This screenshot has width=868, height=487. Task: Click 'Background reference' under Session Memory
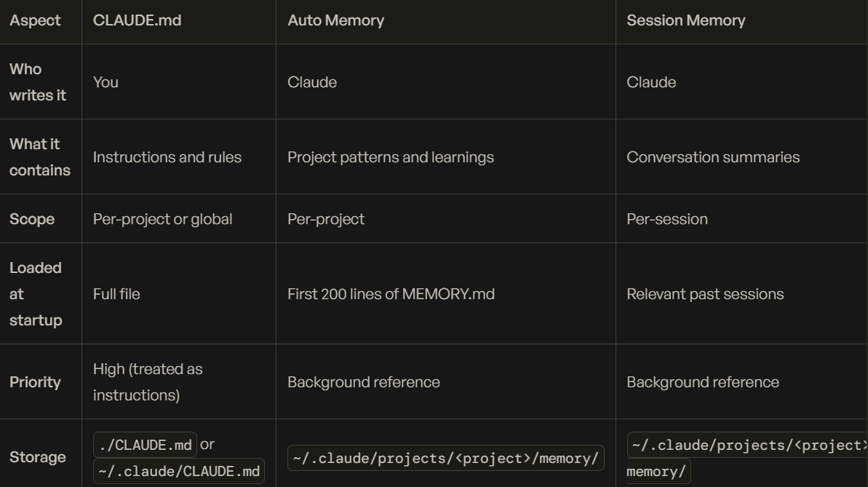click(703, 381)
